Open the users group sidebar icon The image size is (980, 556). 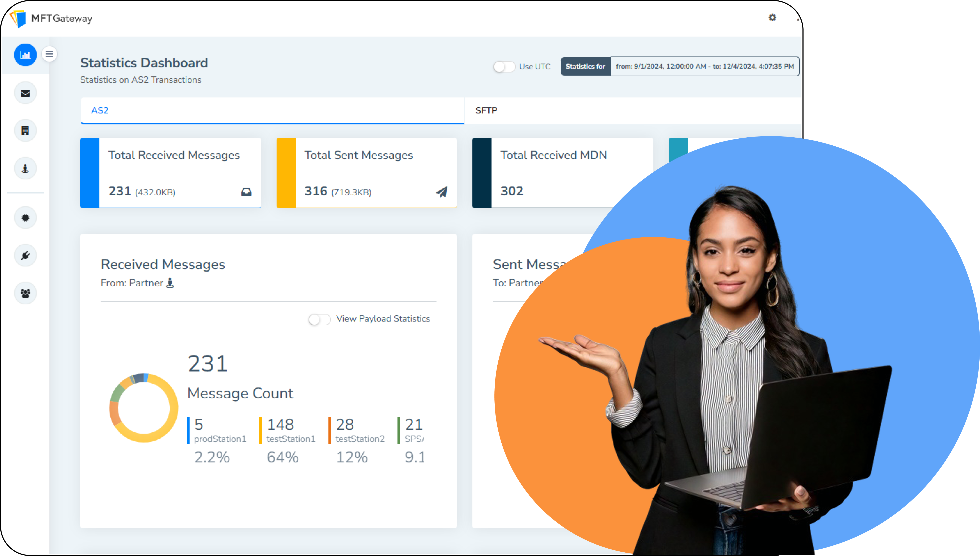coord(25,293)
